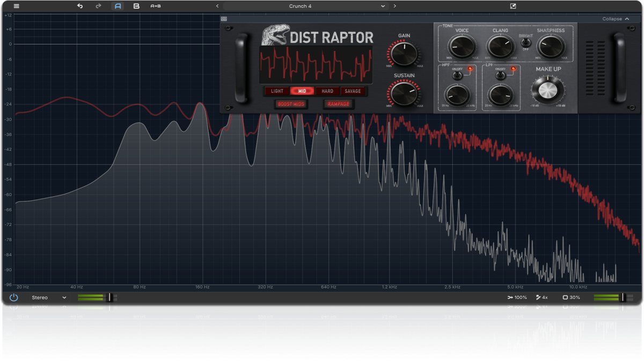Screen dimensions: 644x362
Task: Click the 100% mix control
Action: click(517, 298)
